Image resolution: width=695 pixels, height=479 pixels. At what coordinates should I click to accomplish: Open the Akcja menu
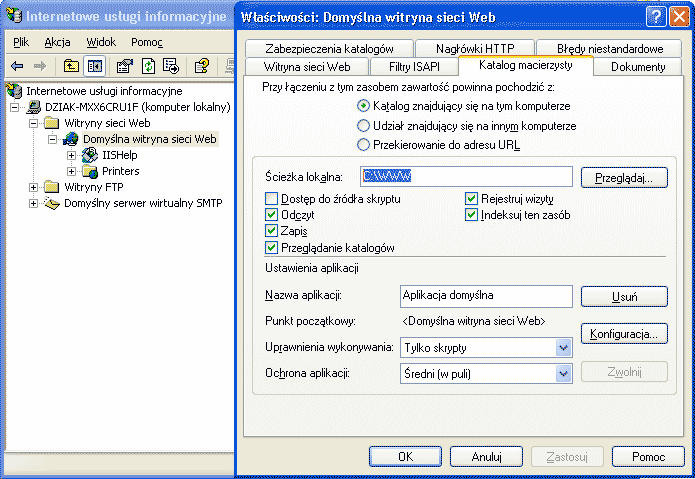(57, 42)
